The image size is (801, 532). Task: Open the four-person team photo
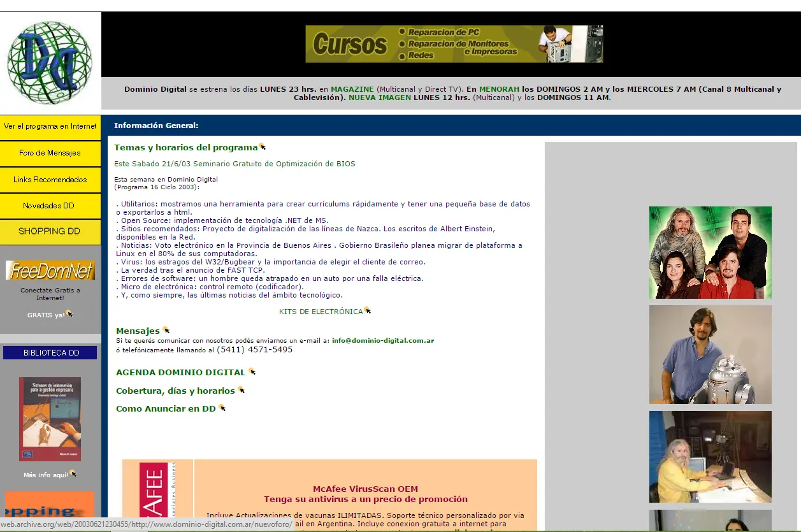[711, 252]
